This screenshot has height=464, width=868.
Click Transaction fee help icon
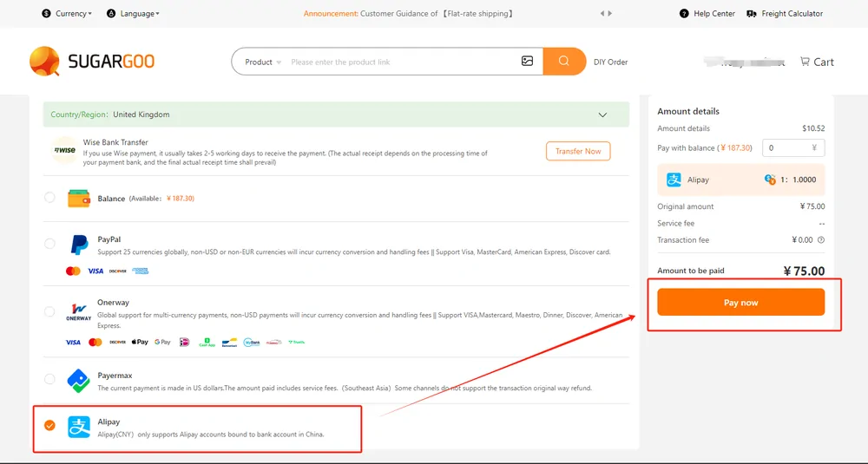[821, 240]
